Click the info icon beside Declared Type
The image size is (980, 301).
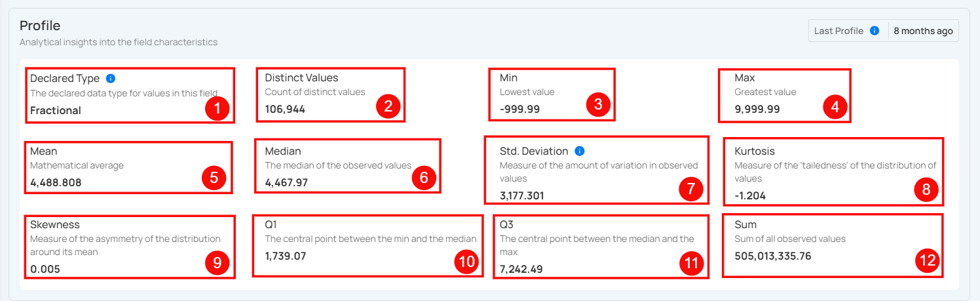click(111, 79)
